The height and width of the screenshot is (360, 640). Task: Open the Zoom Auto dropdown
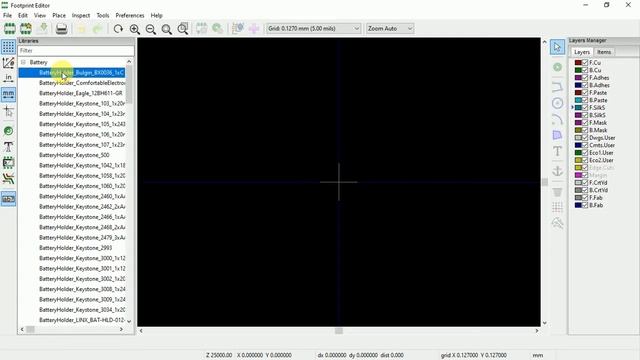pos(390,29)
